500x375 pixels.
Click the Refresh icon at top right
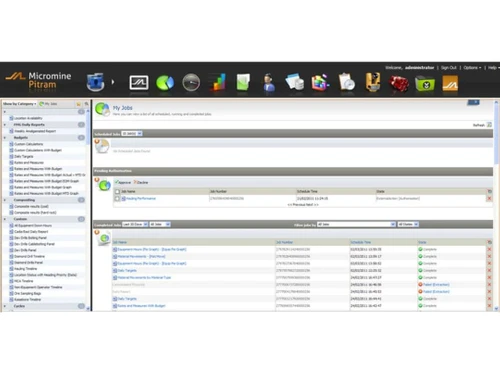pos(489,125)
